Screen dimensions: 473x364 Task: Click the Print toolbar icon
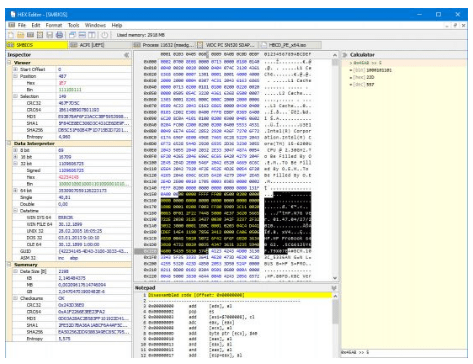(x=59, y=35)
